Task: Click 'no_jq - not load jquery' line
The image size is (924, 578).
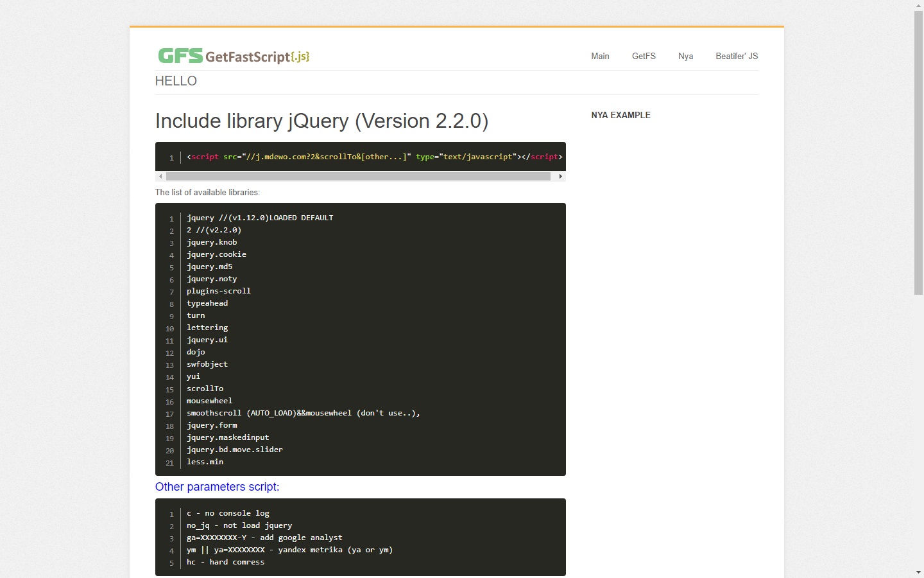Action: point(239,525)
